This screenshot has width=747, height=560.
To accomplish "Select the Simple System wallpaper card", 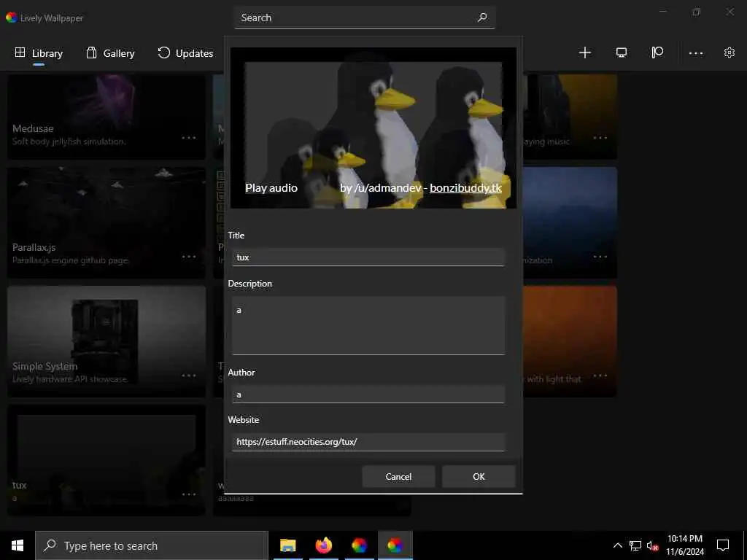I will click(x=107, y=341).
